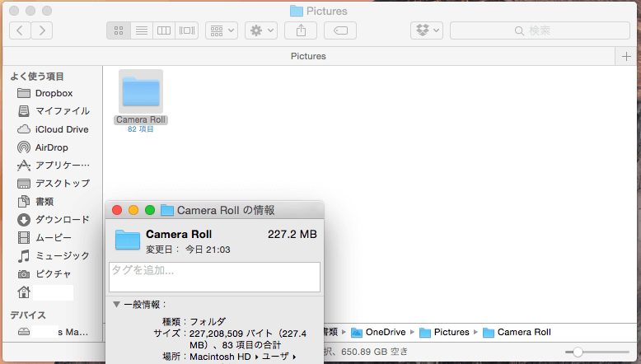
Task: Add a new tab with plus button
Action: 626,56
